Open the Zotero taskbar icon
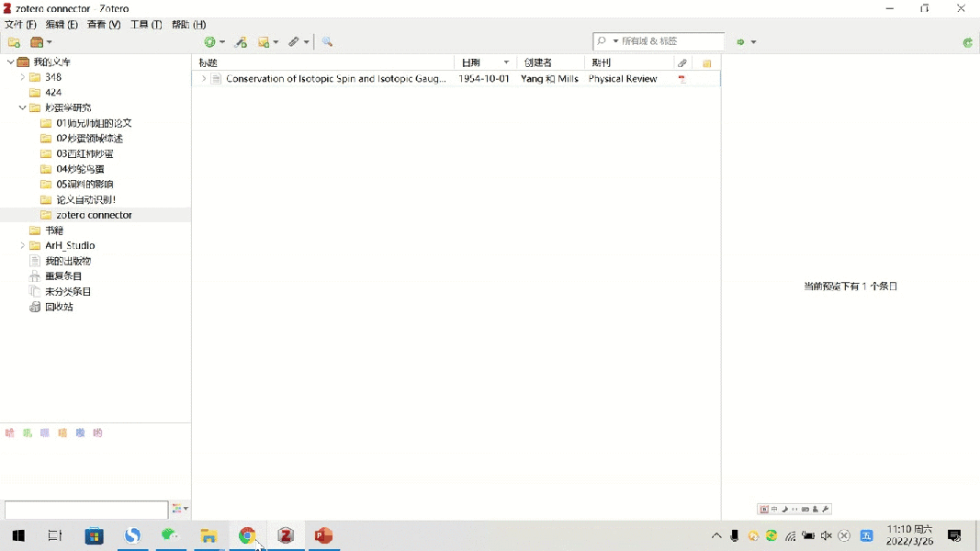 pyautogui.click(x=286, y=535)
